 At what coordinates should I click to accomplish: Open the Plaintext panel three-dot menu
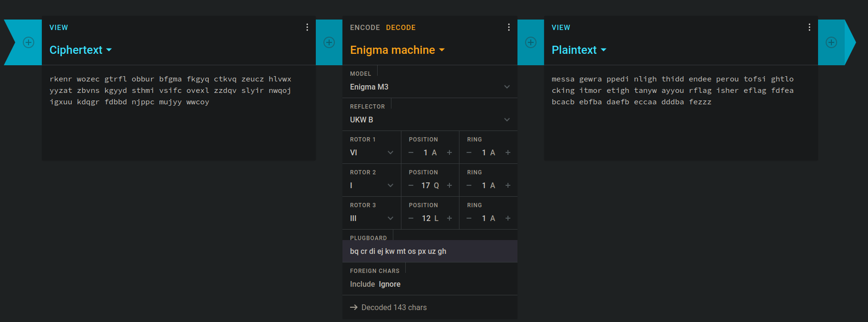tap(809, 27)
